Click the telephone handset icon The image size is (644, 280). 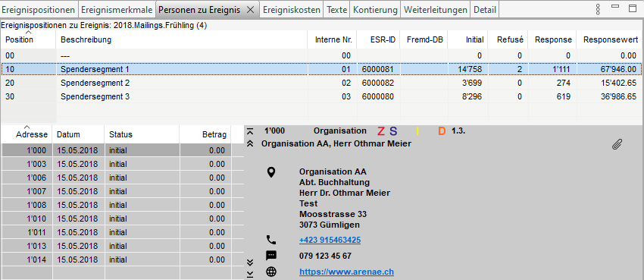[x=271, y=240]
